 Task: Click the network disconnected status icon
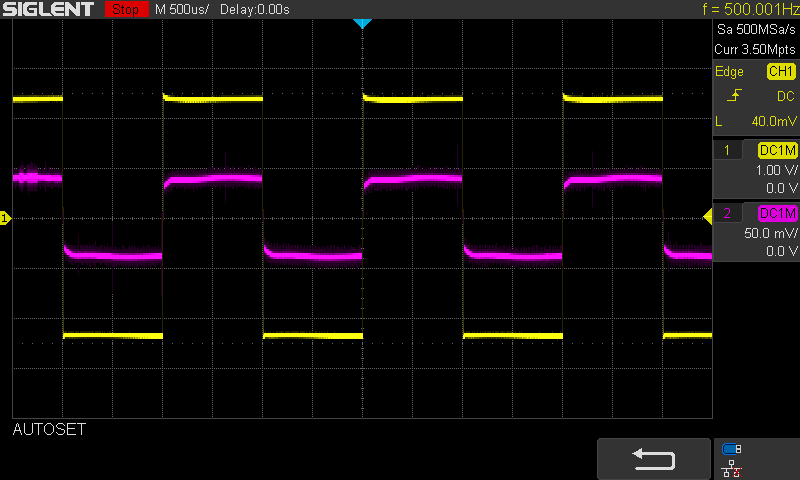click(x=732, y=469)
